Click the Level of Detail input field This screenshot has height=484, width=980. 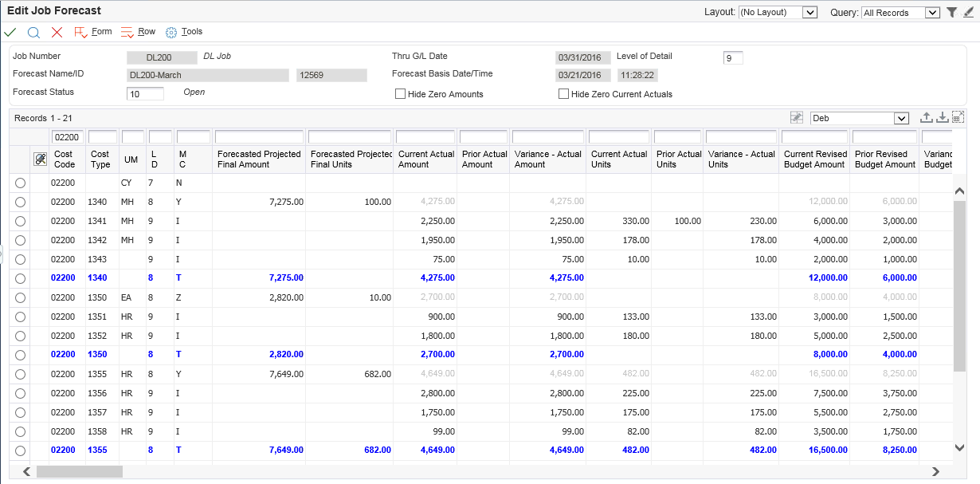pos(733,58)
